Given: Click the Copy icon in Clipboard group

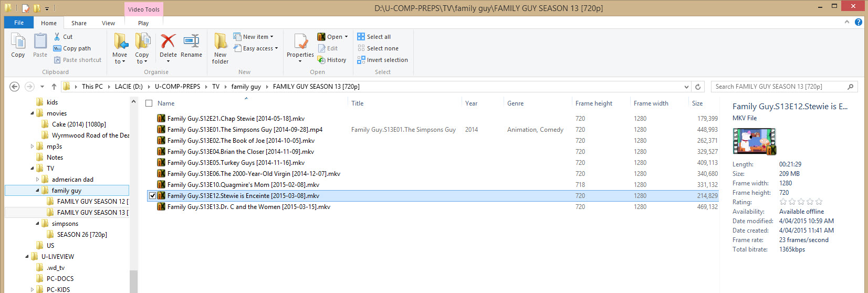Looking at the screenshot, I should [18, 41].
